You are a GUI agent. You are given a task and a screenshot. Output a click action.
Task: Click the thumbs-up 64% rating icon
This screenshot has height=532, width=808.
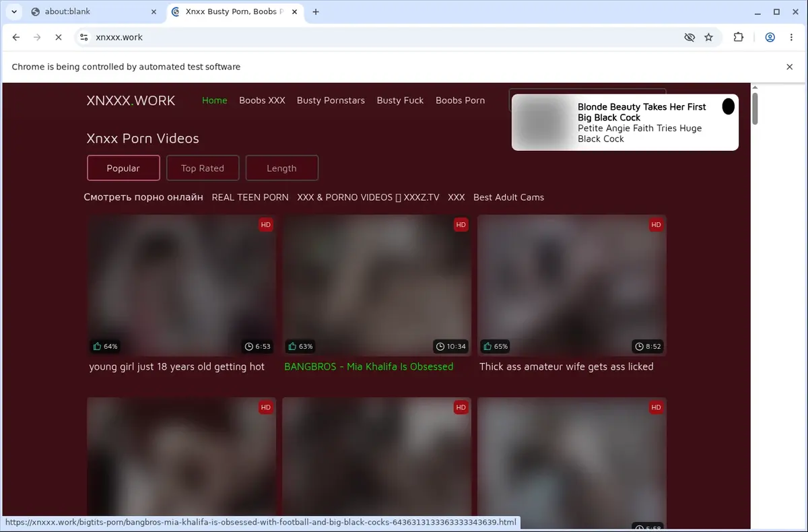[x=98, y=346]
